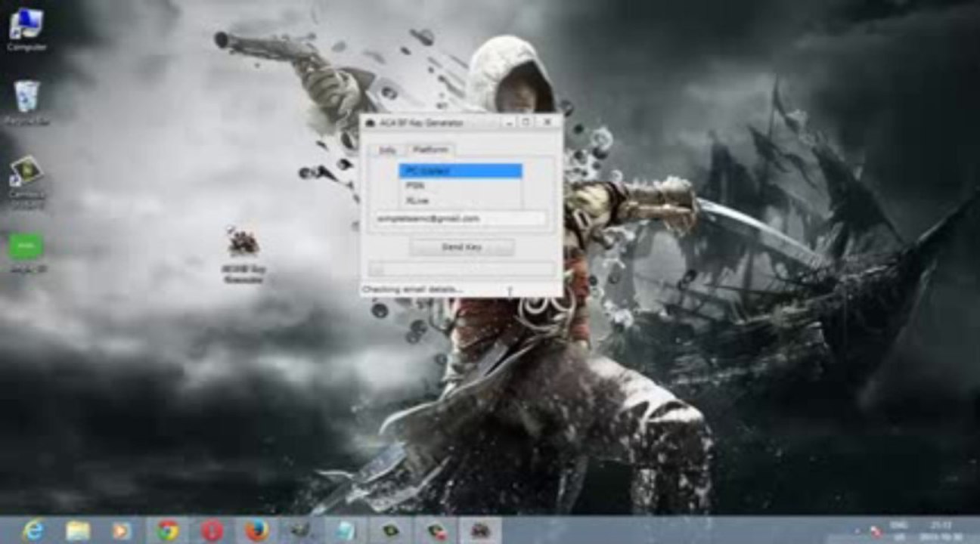Open Internet Explorer from the taskbar

pos(33,530)
